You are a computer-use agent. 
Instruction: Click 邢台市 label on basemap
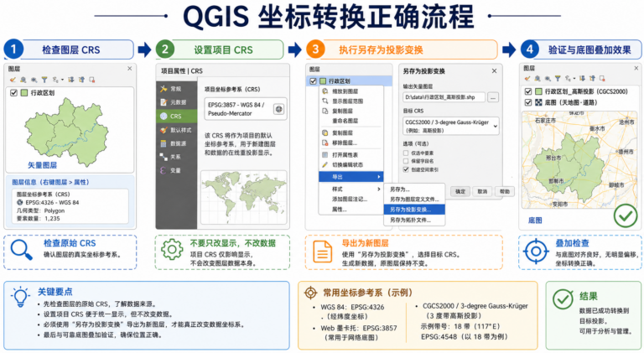click(x=553, y=158)
